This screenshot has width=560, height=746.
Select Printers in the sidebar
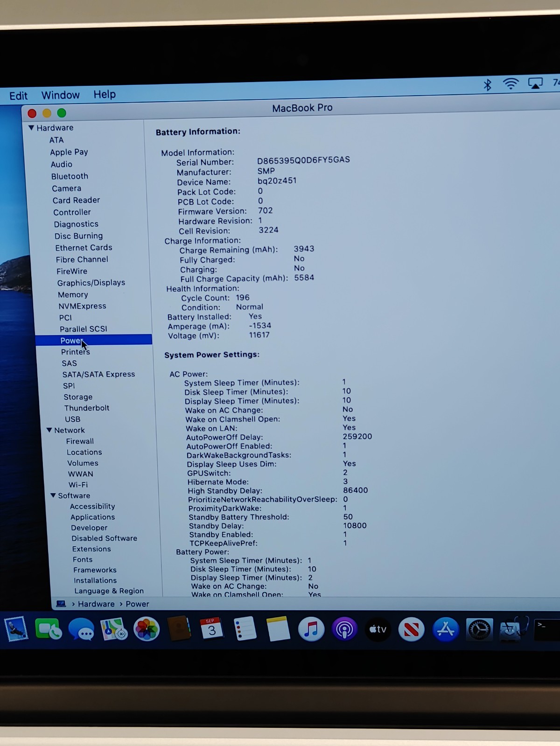[x=75, y=352]
